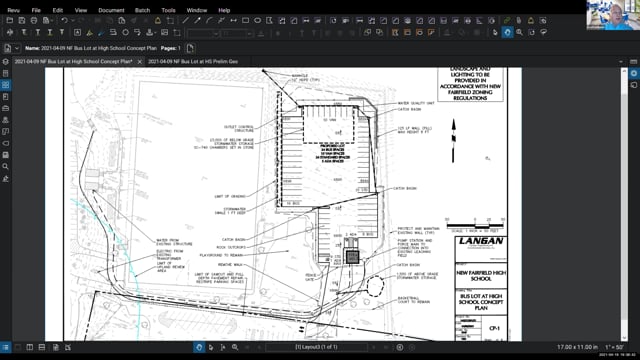Toggle the Pan hand tool in top toolbar

pyautogui.click(x=507, y=32)
